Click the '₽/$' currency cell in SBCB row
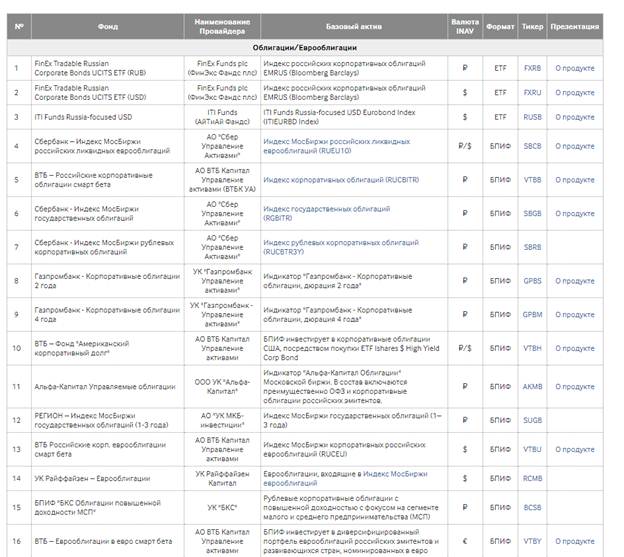Screen dimensions: 624x557 click(x=465, y=146)
